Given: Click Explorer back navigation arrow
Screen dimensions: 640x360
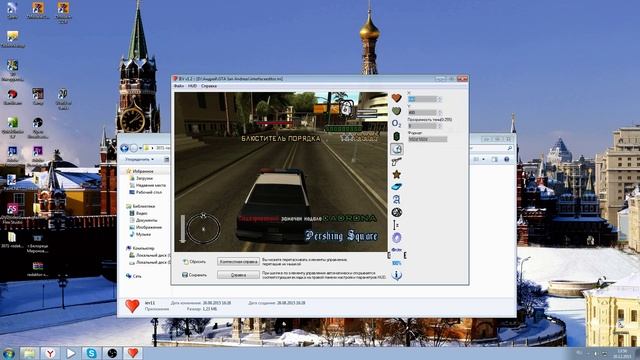Looking at the screenshot, I should pos(124,148).
